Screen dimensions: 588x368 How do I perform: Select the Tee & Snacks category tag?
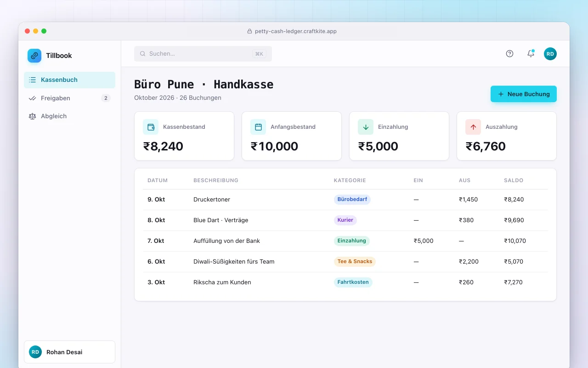tap(355, 262)
